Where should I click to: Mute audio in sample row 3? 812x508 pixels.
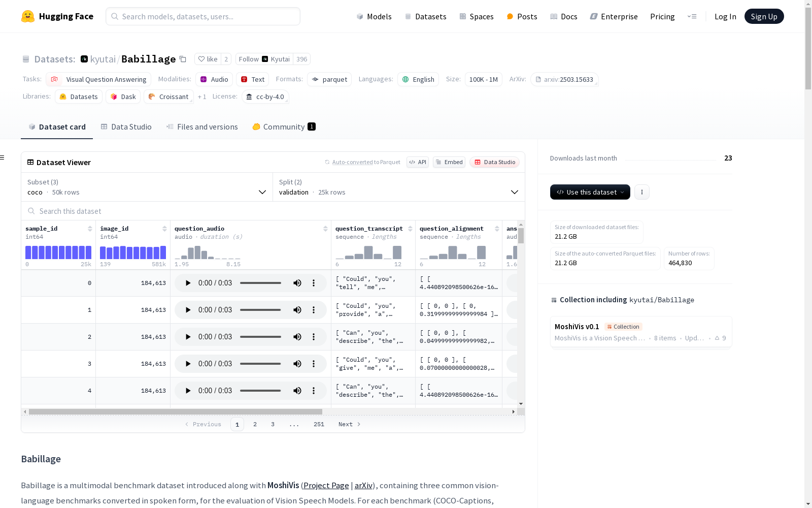click(x=297, y=364)
